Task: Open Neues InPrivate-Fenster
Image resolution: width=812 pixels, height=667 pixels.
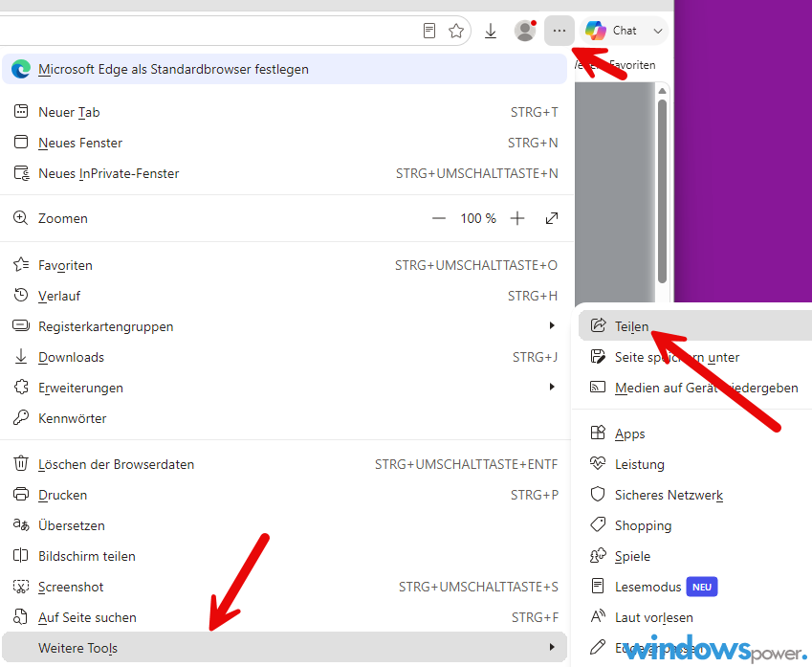Action: (284, 173)
